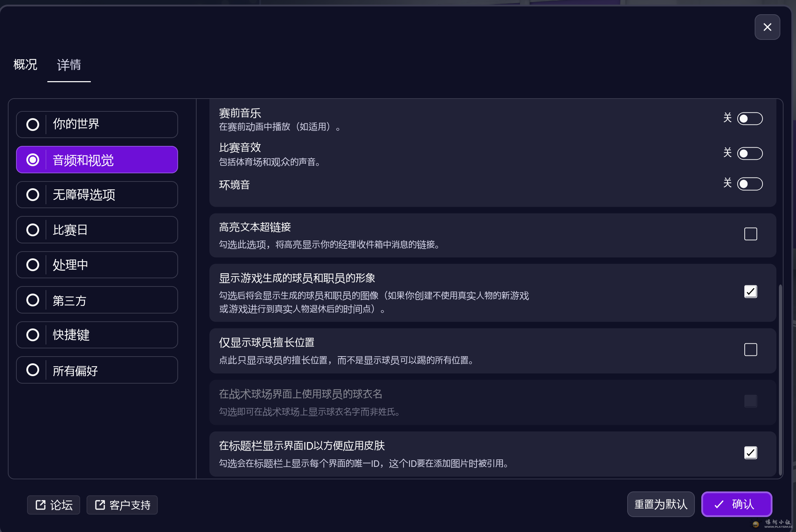The height and width of the screenshot is (532, 796).
Task: Click the external-link icon beside 论坛
Action: pos(41,505)
